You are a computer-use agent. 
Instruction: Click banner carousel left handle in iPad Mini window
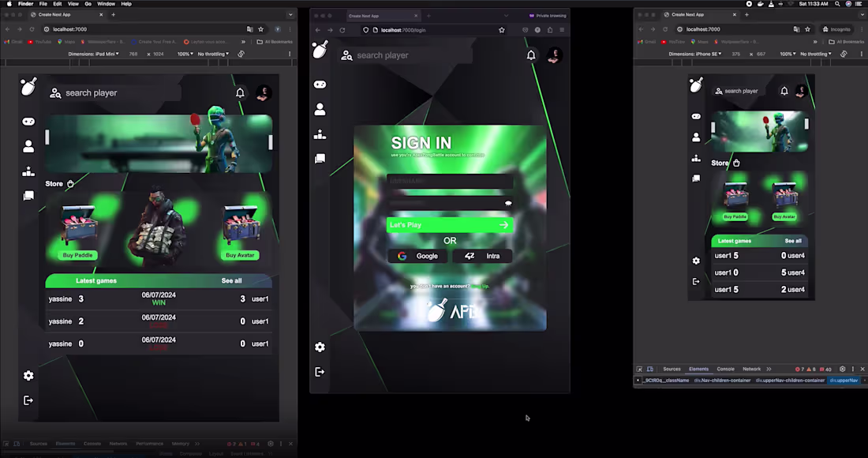[47, 137]
